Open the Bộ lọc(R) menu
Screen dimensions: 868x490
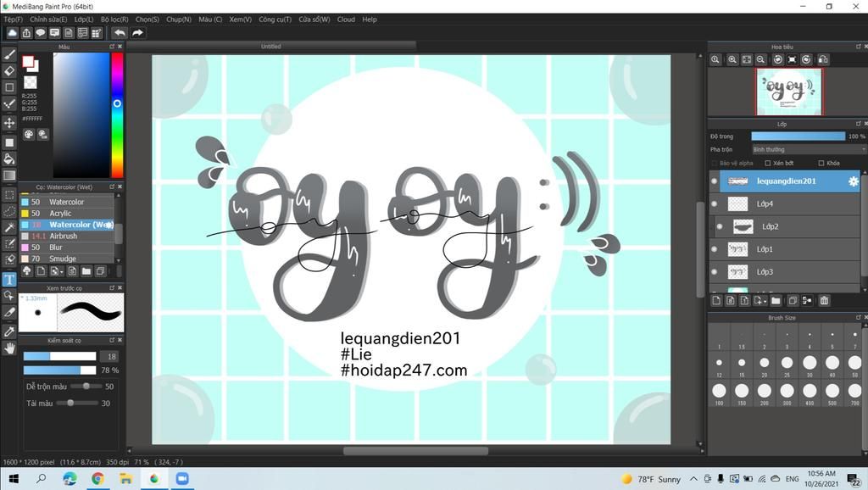coord(114,19)
